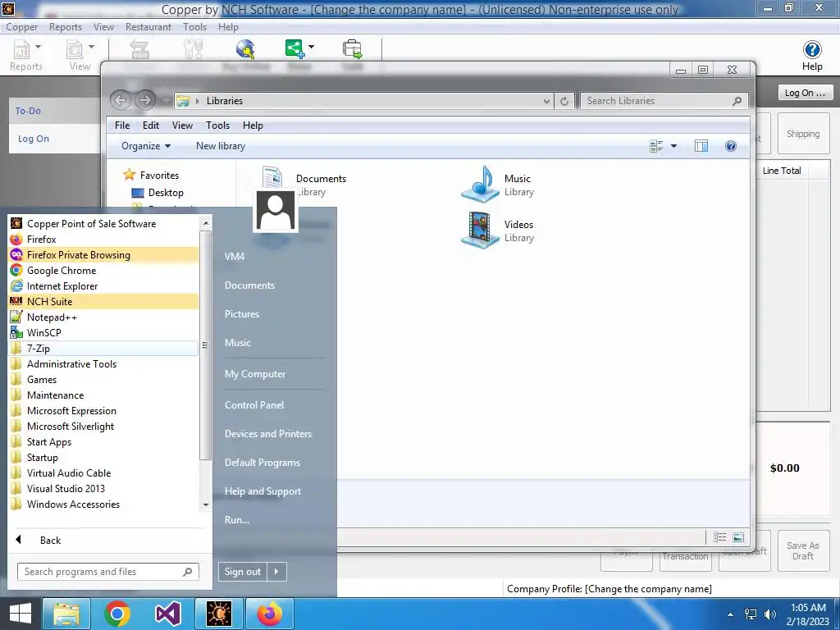Open Firefox Private Browsing entry

pos(103,254)
